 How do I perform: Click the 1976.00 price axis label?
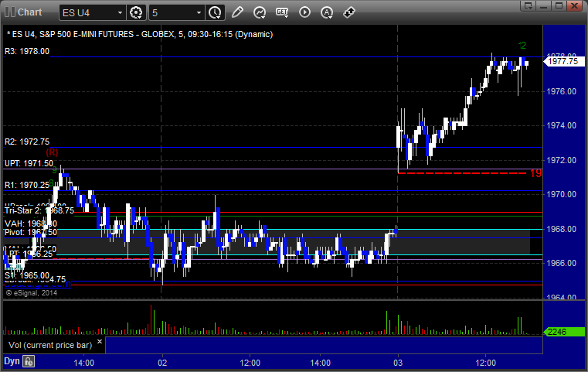[x=562, y=91]
